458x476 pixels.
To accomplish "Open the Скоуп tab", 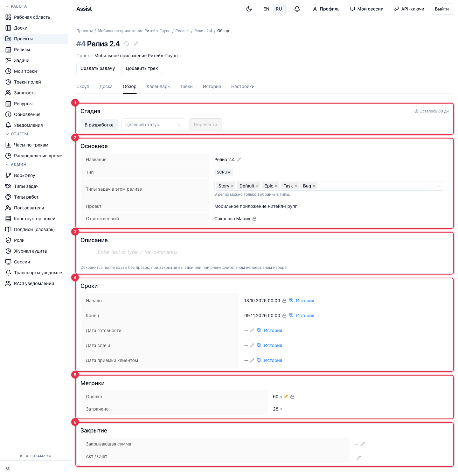I will pyautogui.click(x=83, y=86).
